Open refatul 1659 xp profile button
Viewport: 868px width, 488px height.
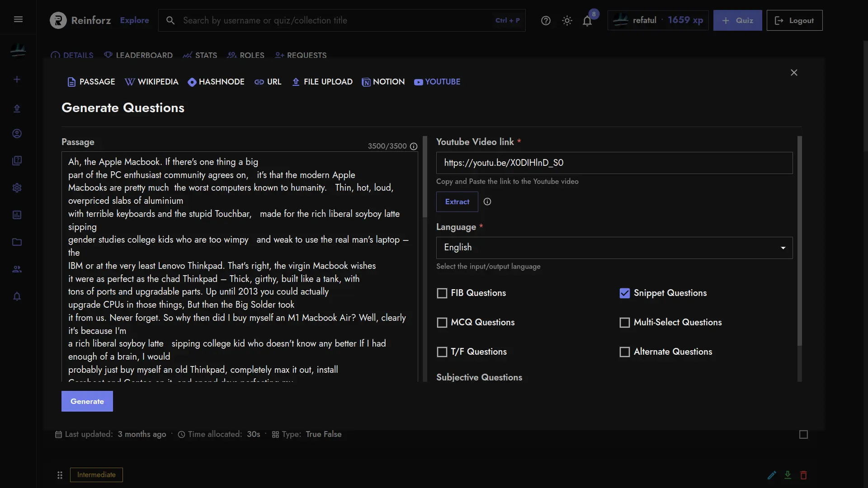tap(658, 20)
